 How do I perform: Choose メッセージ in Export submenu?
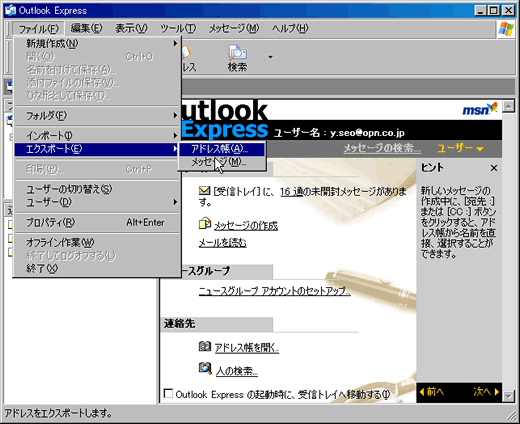pyautogui.click(x=222, y=162)
